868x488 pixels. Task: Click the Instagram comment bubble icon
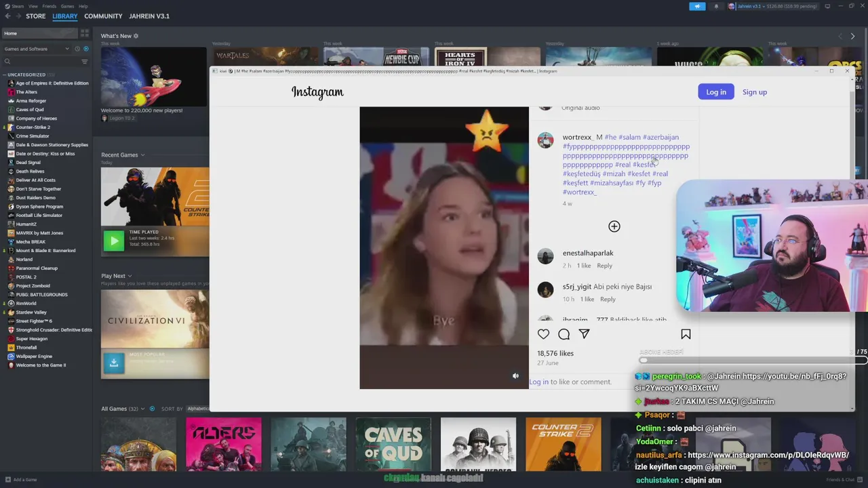(564, 334)
